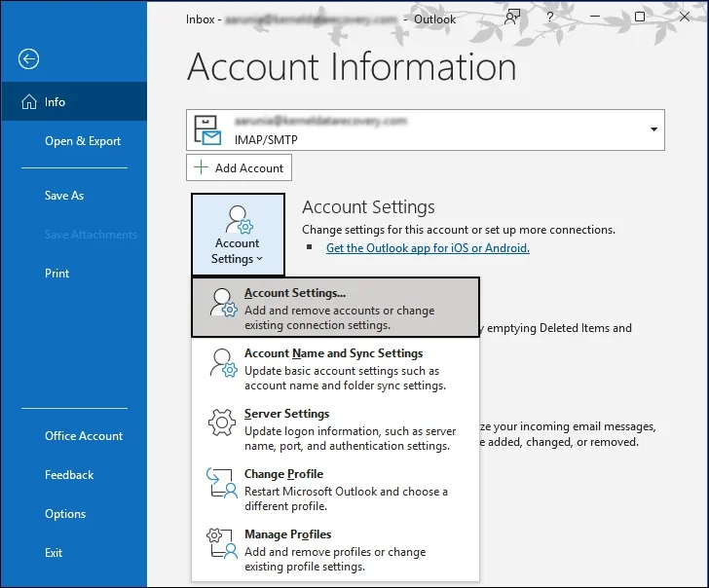Click person-gear icon on Account Settings button

[x=240, y=220]
